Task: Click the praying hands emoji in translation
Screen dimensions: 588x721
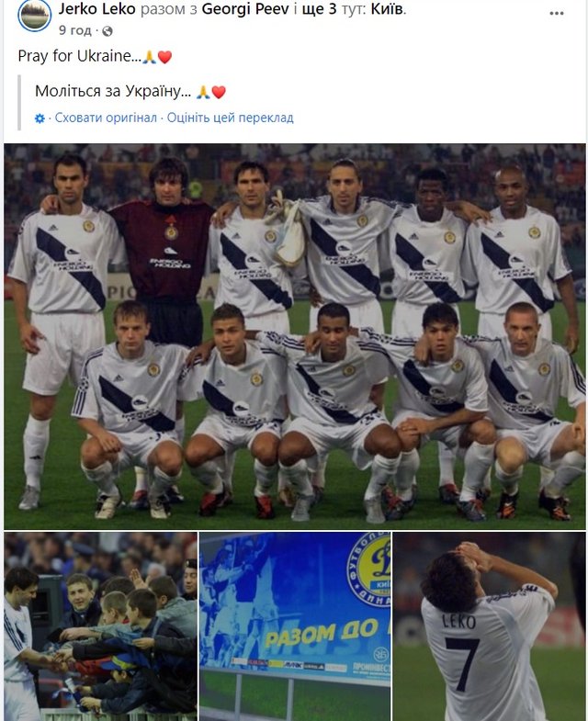Action: [x=203, y=92]
